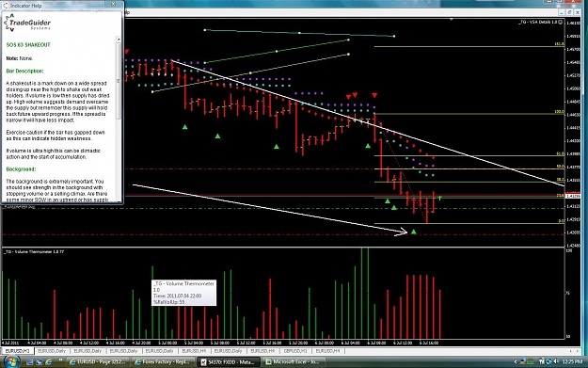
Task: Switch to 'EURUSD - Page 3212' taskbar window
Action: [99, 362]
